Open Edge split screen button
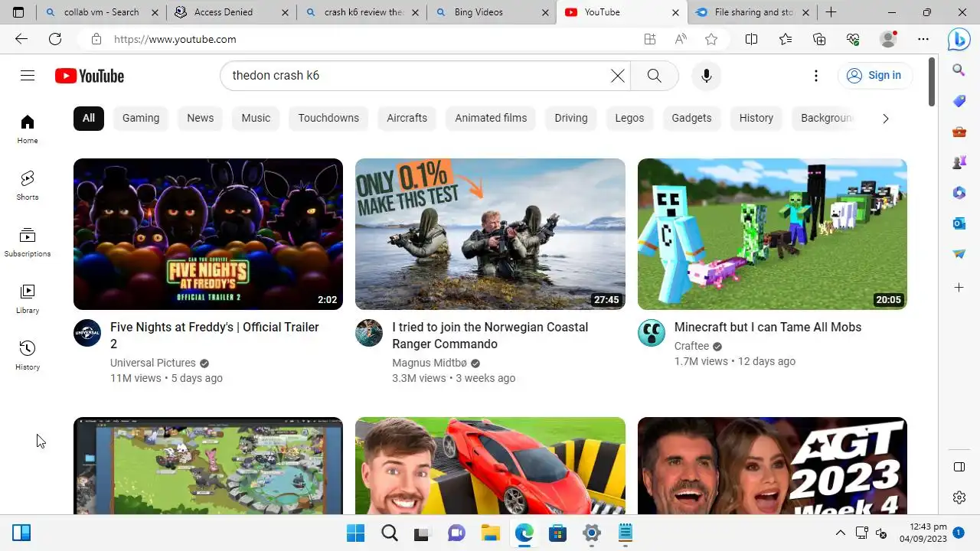This screenshot has height=551, width=980. point(752,39)
